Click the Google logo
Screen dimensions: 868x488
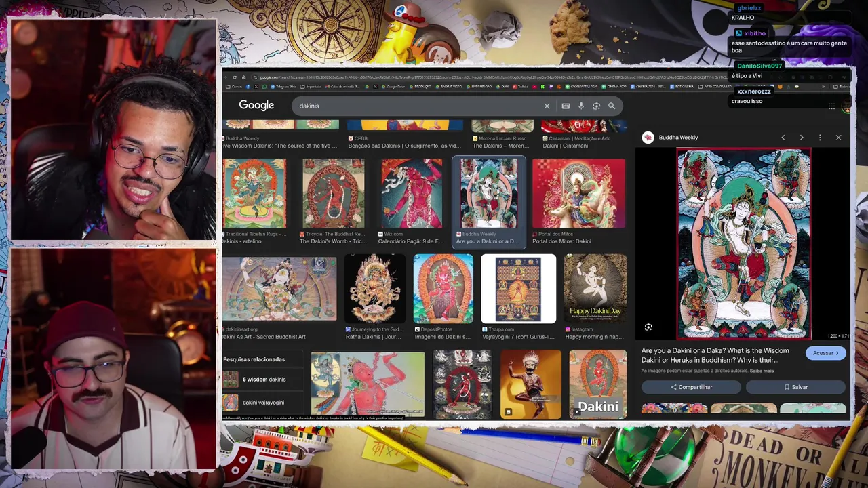pos(256,106)
